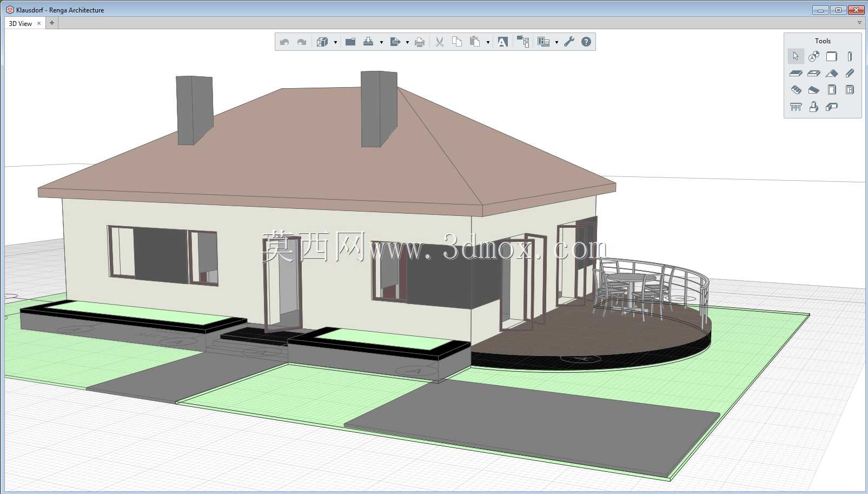868x494 pixels.
Task: Expand the paste options dropdown arrow
Action: (x=488, y=42)
